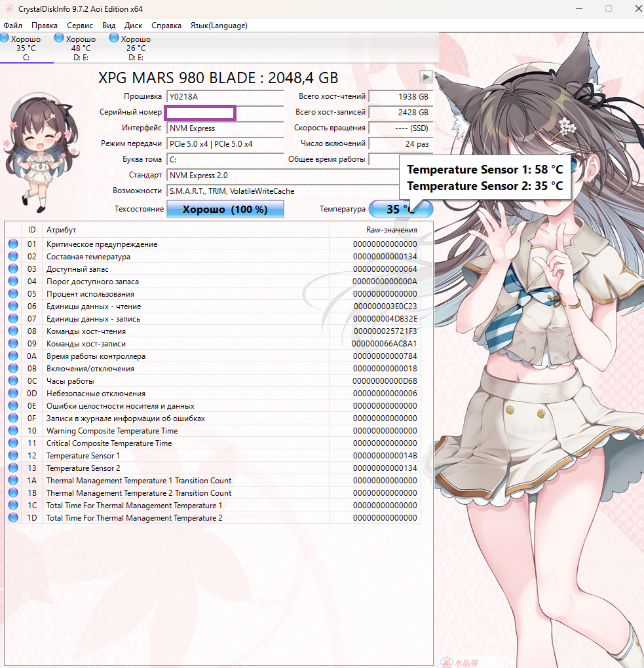
Task: Click the CrystalDiskInfo app icon in title bar
Action: click(x=9, y=9)
